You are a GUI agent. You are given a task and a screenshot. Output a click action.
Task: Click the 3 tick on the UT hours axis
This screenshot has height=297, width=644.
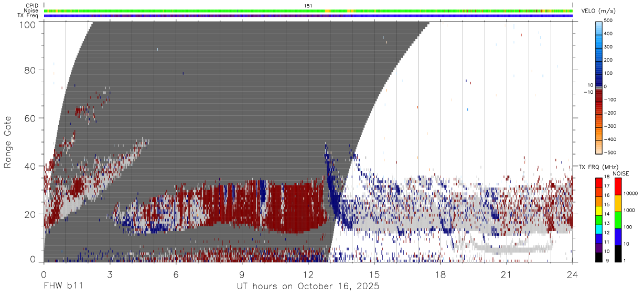(x=110, y=274)
